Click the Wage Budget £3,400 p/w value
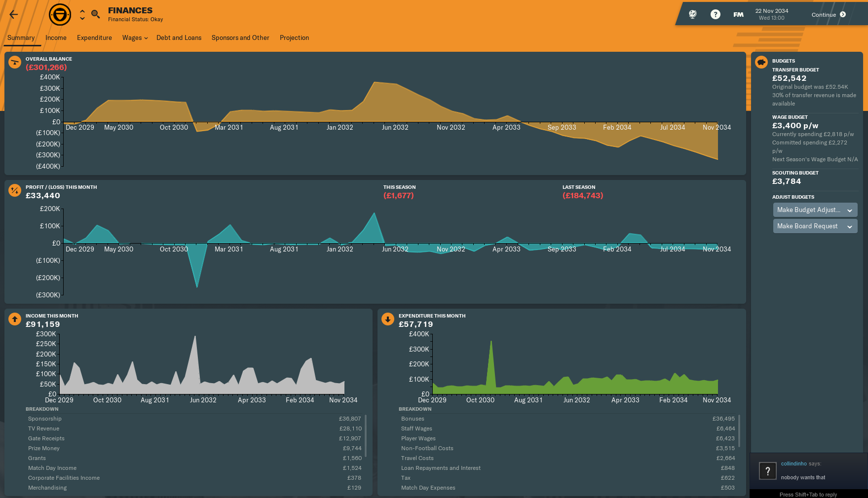Image resolution: width=868 pixels, height=498 pixels. 795,126
